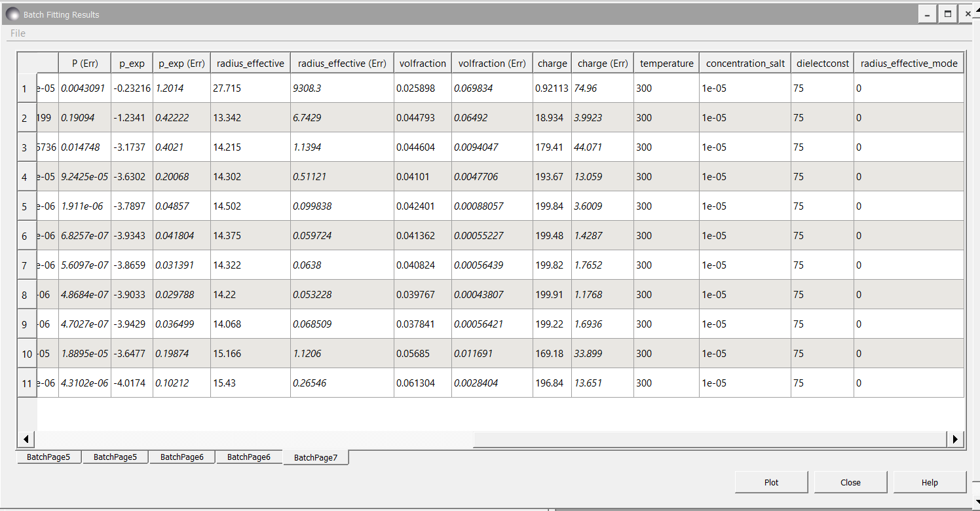Click the temperature column header
Screen dimensions: 980x511
tap(666, 63)
